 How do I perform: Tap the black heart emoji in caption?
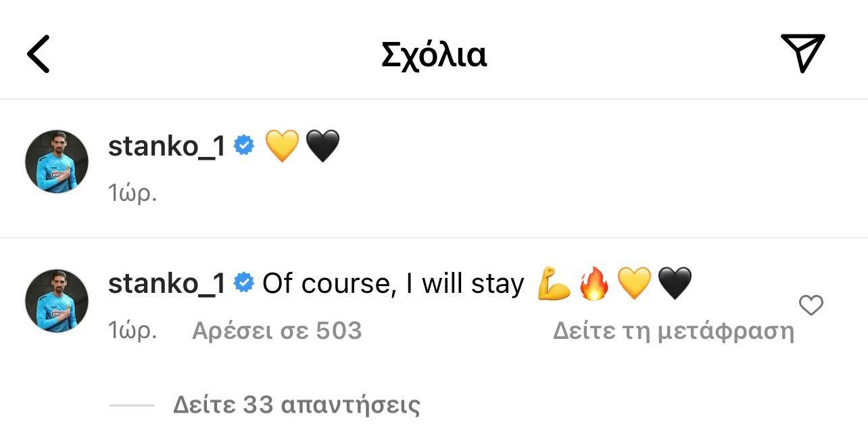pos(322,146)
